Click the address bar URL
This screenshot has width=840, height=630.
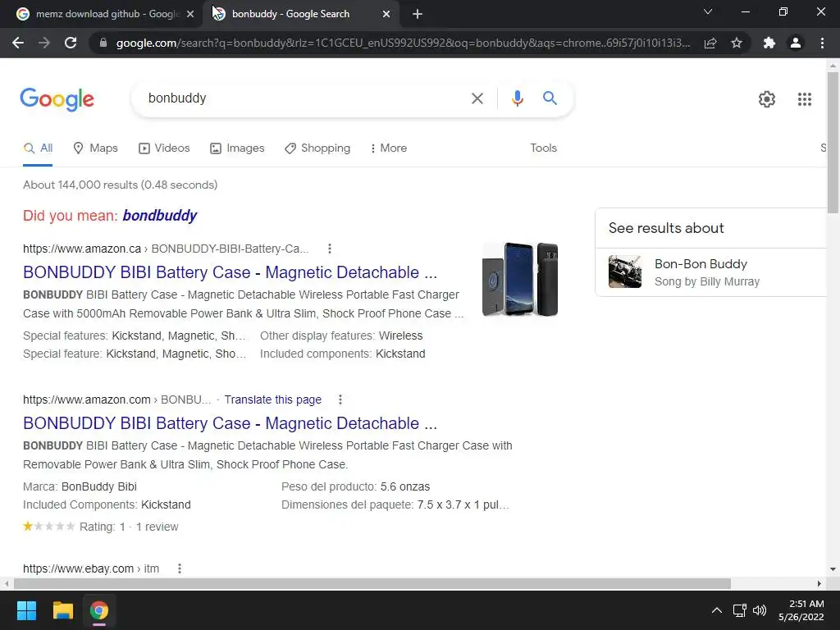403,43
